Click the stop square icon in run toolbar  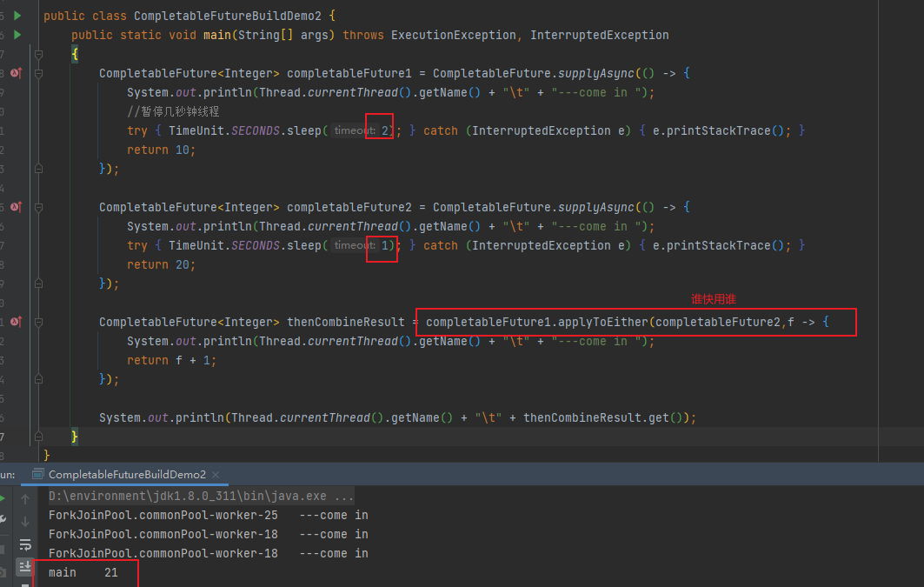3,548
